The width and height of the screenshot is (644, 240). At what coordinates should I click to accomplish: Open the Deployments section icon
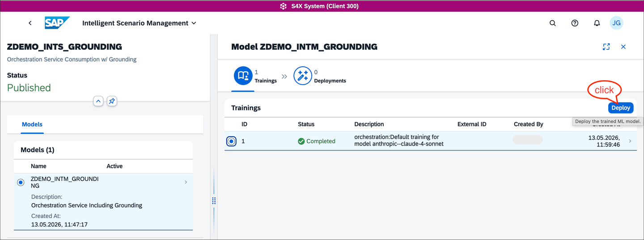point(303,76)
